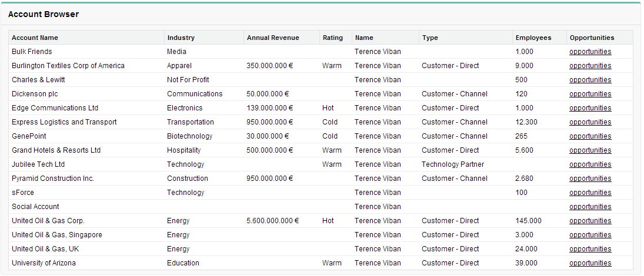Viewport: 644px width, 276px height.
Task: Click the Education industry cell
Action: [x=183, y=263]
